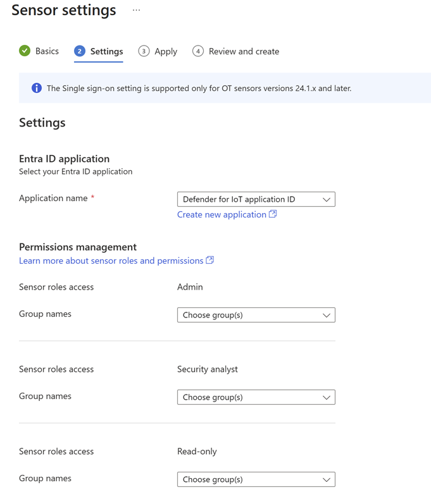Click the Sensor settings page title
431x504 pixels.
tap(64, 10)
